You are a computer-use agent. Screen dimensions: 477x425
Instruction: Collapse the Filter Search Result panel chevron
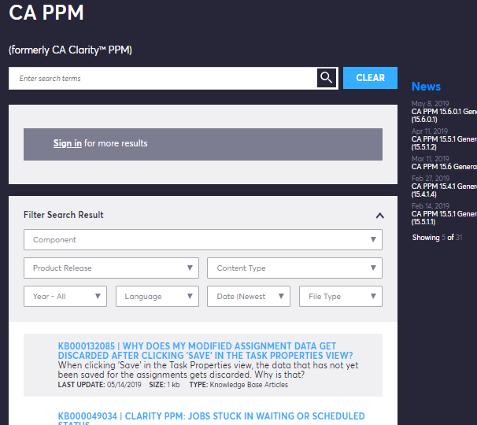(x=380, y=215)
